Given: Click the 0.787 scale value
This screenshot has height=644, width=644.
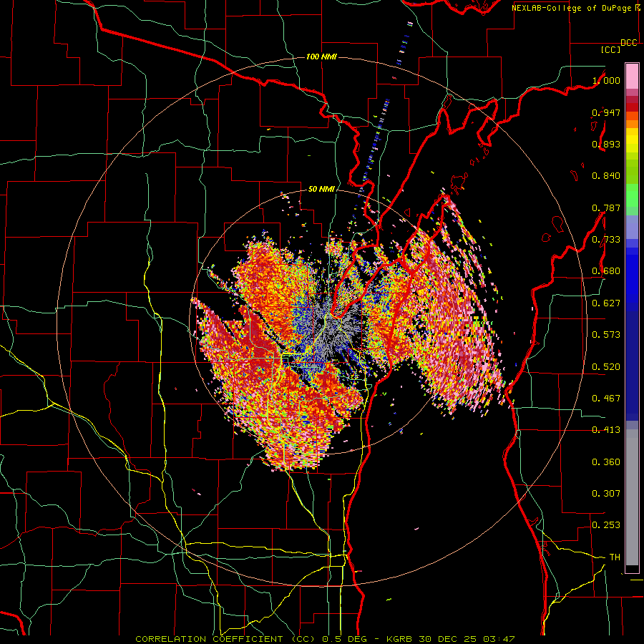Looking at the screenshot, I should coord(606,208).
